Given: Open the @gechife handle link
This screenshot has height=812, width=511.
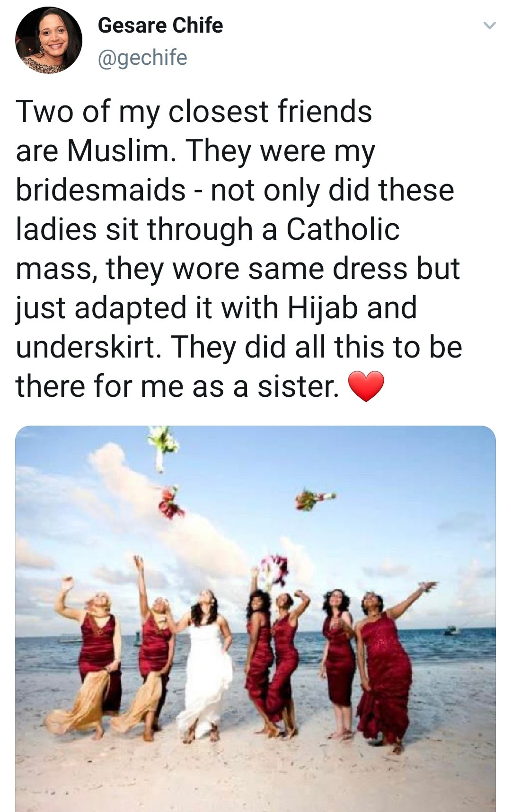Looking at the screenshot, I should coord(142,58).
